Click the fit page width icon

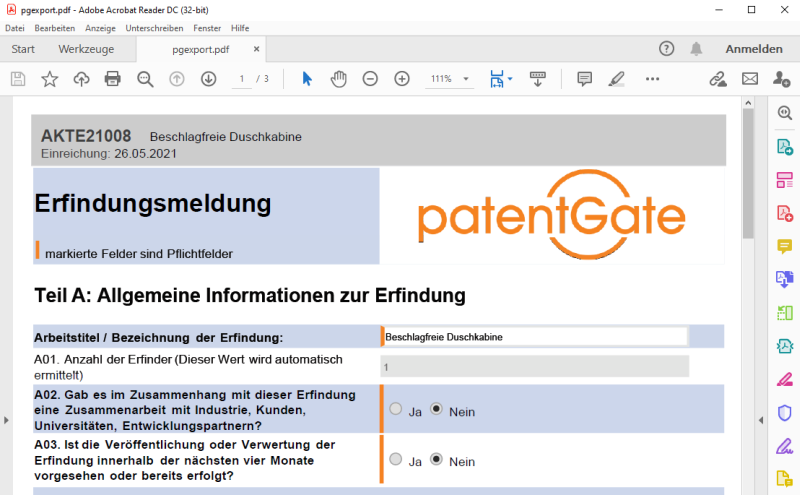click(496, 79)
